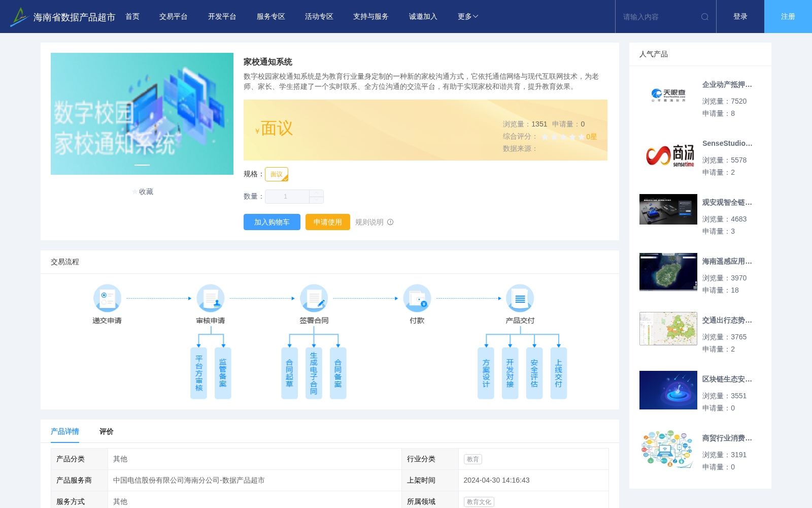Click the 海南省数据产品超市 site title
Screen dimensions: 812x508
(75, 17)
